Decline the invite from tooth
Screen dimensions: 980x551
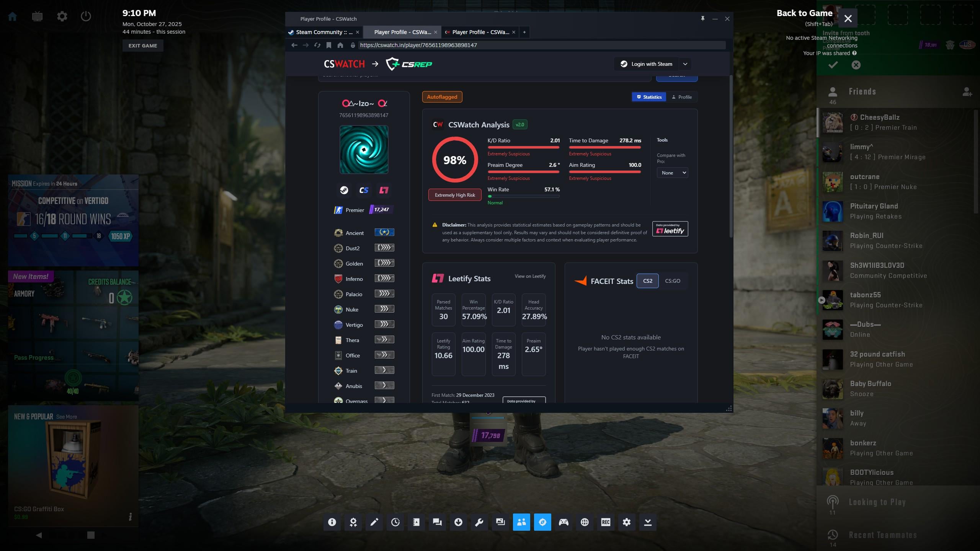856,65
